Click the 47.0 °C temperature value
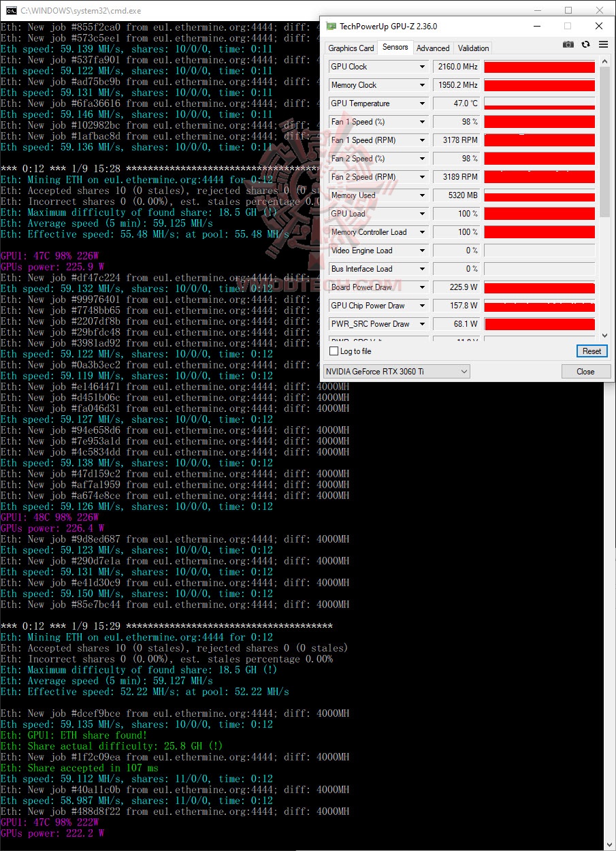The width and height of the screenshot is (616, 851). click(456, 103)
